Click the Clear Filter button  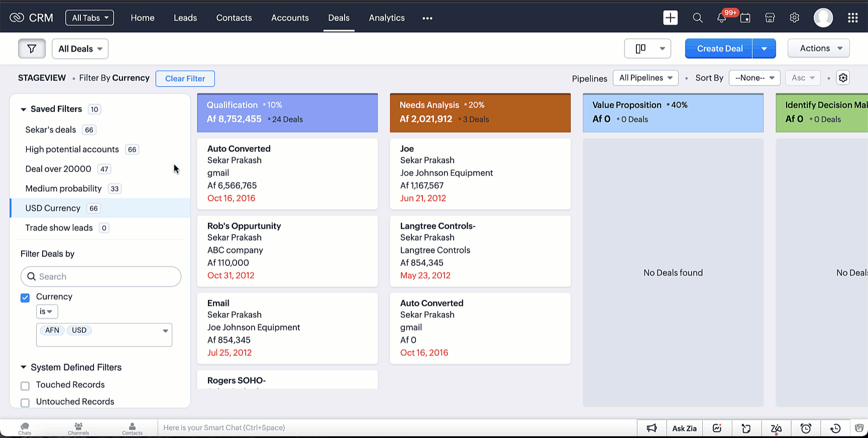point(185,78)
